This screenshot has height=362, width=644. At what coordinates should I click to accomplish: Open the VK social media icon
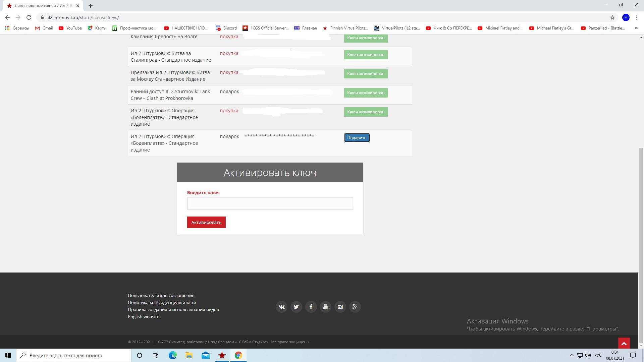click(281, 307)
